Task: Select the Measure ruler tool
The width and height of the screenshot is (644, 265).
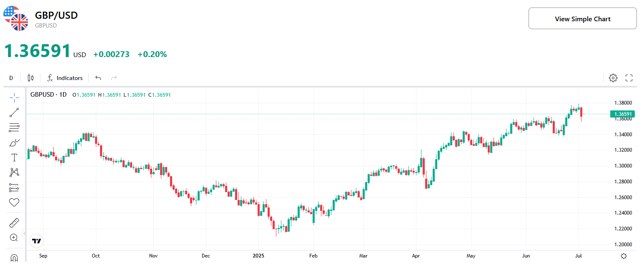Action: pyautogui.click(x=14, y=222)
